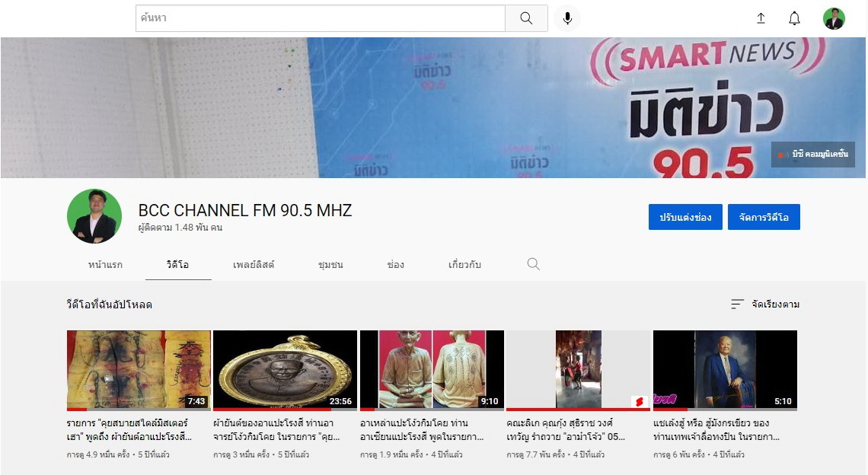868x475 pixels.
Task: Start voice search with microphone icon
Action: point(567,18)
